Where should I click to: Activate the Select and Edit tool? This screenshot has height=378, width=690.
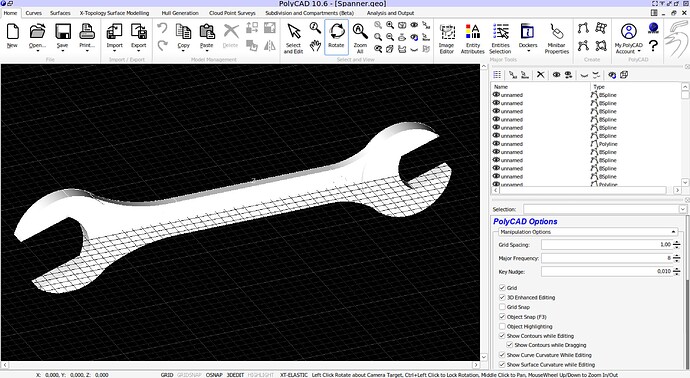(293, 38)
